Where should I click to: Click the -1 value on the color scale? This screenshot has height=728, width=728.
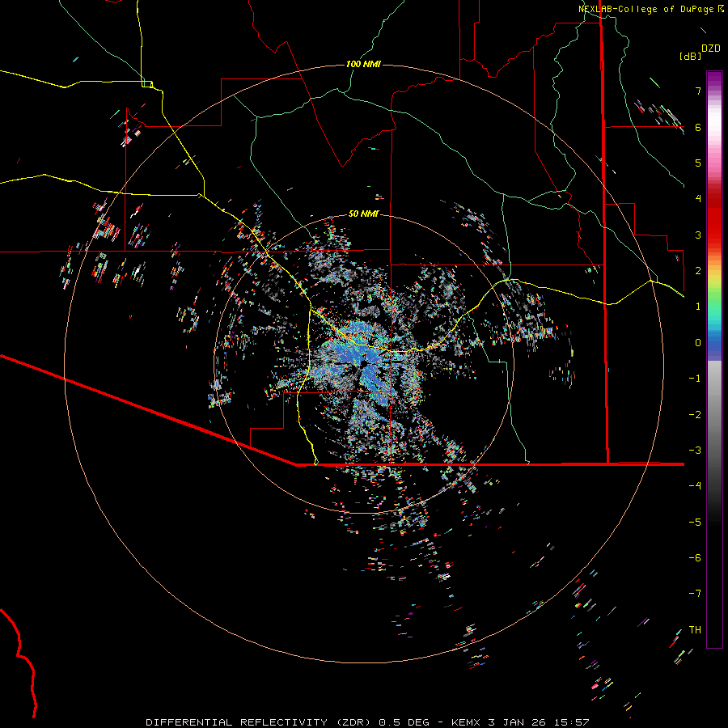(695, 379)
